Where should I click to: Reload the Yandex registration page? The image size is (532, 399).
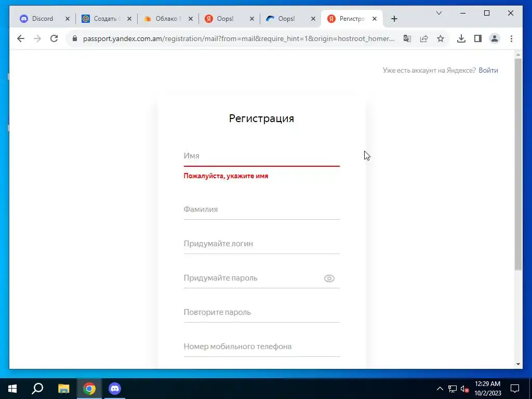coord(54,38)
